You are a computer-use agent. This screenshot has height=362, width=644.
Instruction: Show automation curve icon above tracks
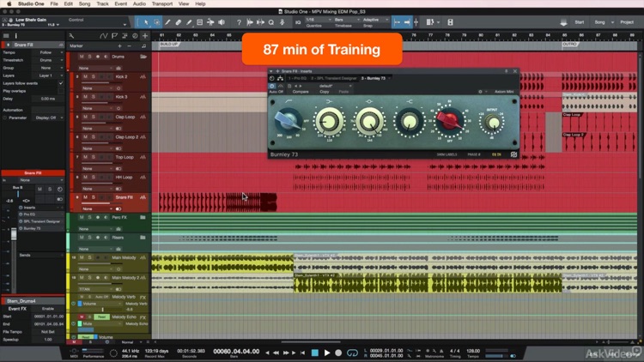tap(104, 36)
